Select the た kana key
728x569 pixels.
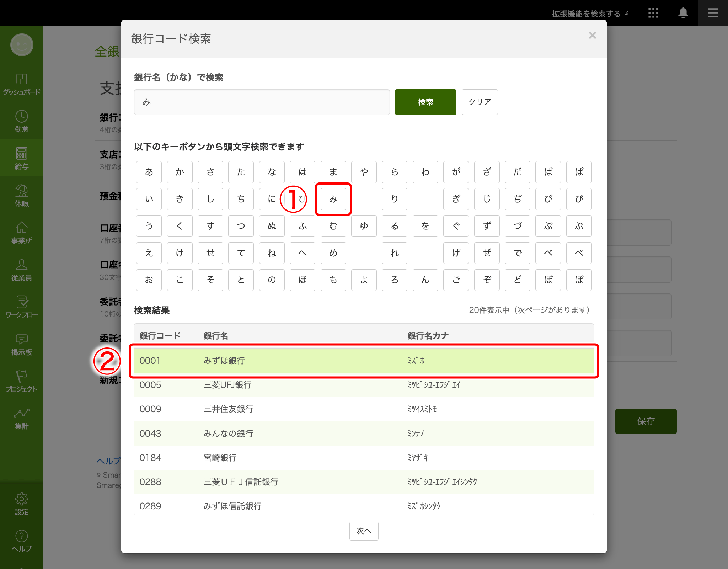[x=241, y=172]
